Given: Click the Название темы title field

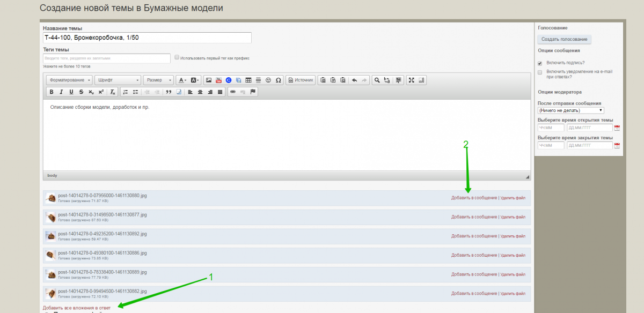Looking at the screenshot, I should 147,38.
